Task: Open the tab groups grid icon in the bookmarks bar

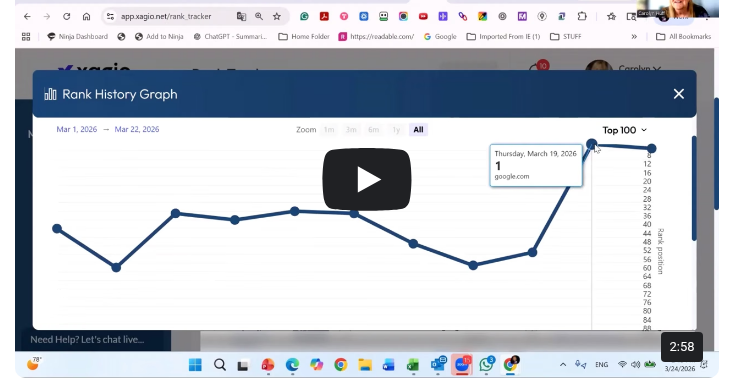Action: coord(26,37)
